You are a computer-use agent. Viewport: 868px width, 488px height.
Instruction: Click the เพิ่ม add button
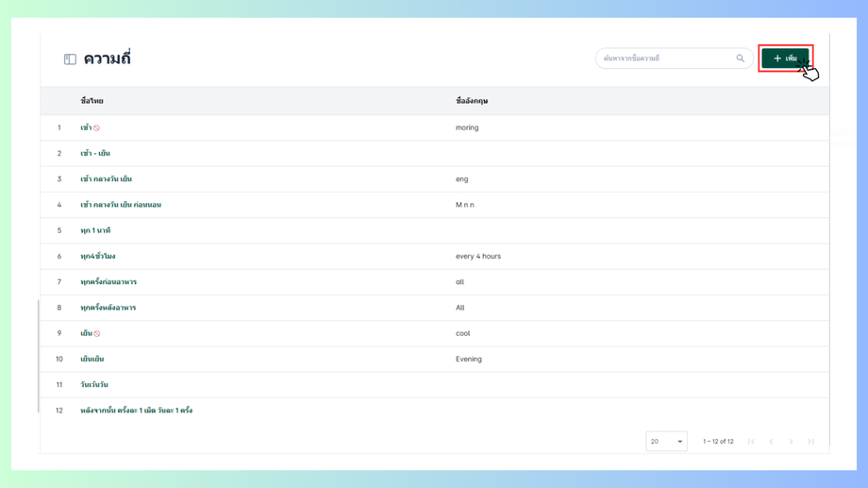coord(785,59)
